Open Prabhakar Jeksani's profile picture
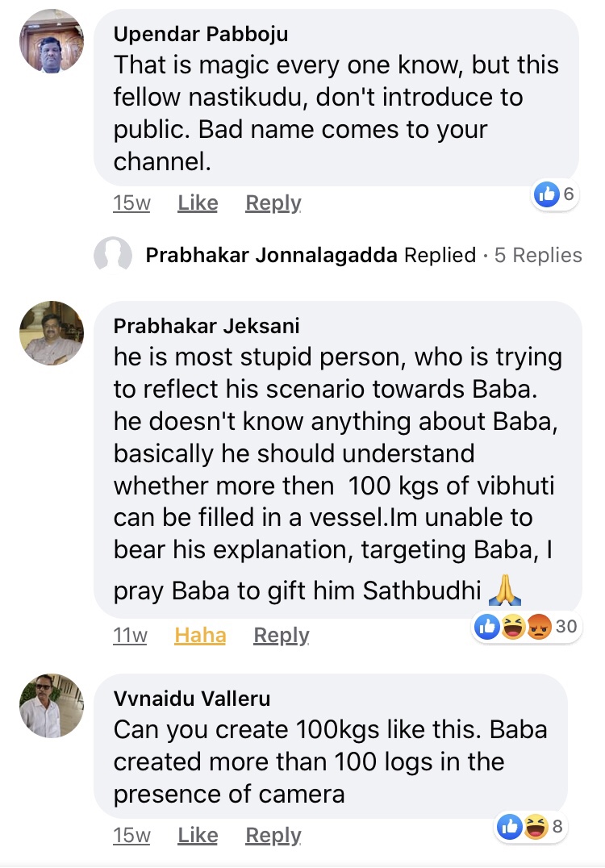Screen dimensions: 605x868 51,333
